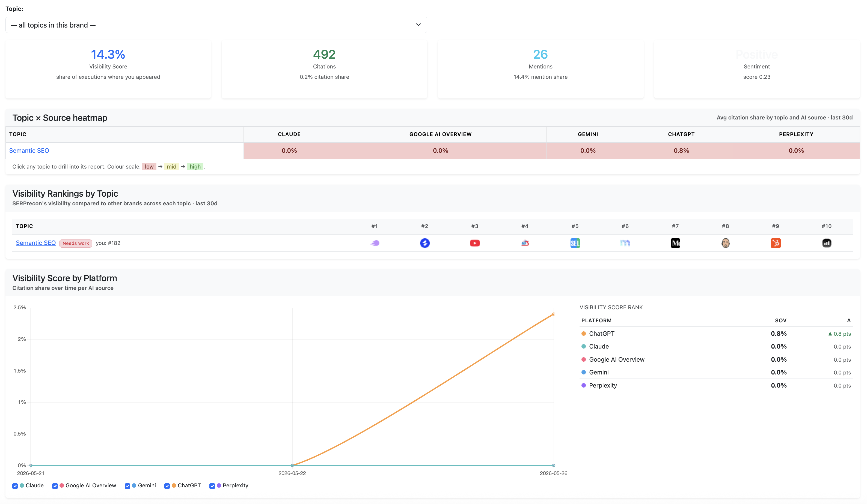Click the 'Needs work' badge
The image size is (867, 504).
click(x=76, y=243)
